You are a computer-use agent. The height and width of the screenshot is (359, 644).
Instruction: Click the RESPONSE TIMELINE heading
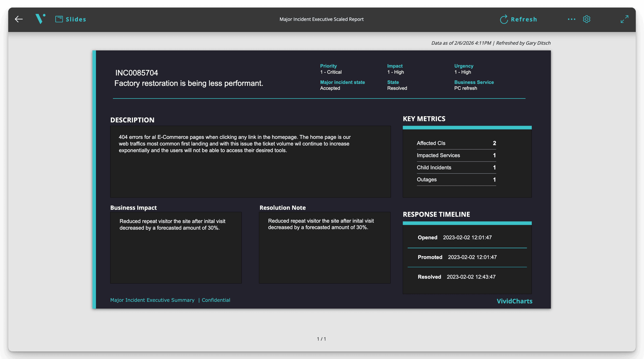click(x=436, y=214)
